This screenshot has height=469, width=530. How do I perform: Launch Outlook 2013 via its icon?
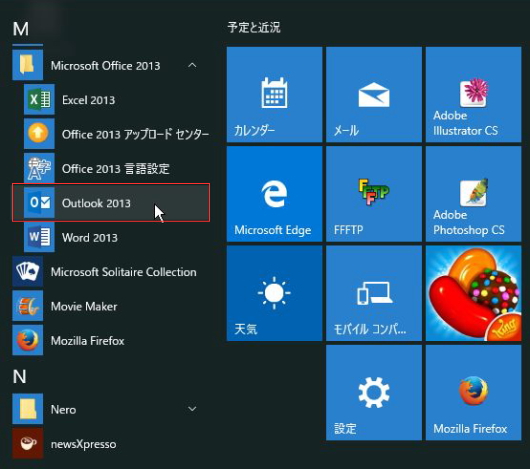pos(39,203)
